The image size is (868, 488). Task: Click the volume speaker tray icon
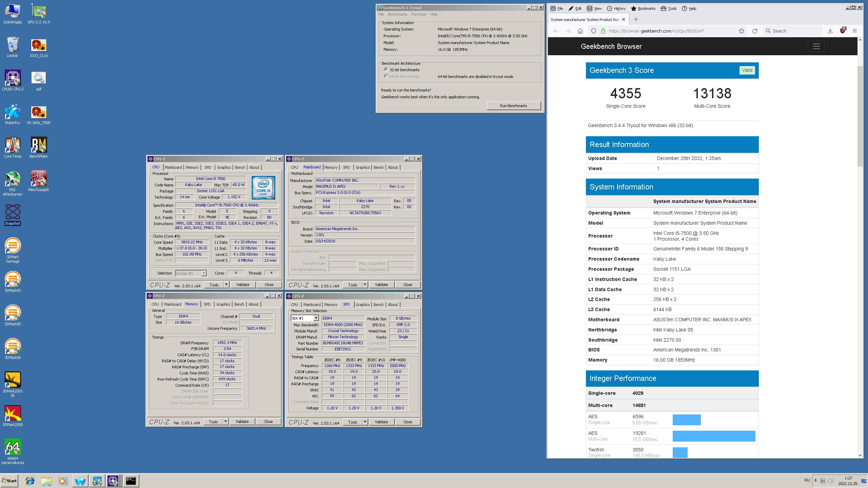click(831, 481)
